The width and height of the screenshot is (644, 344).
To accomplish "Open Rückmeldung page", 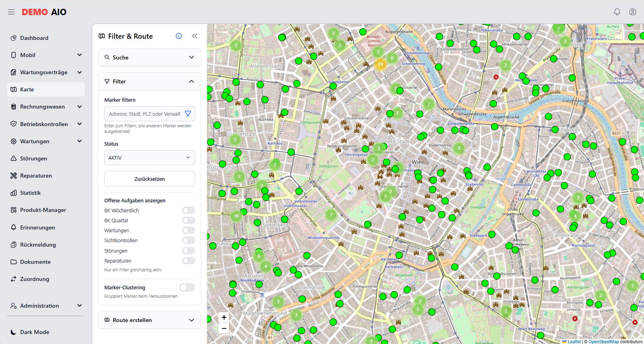I will click(x=46, y=245).
